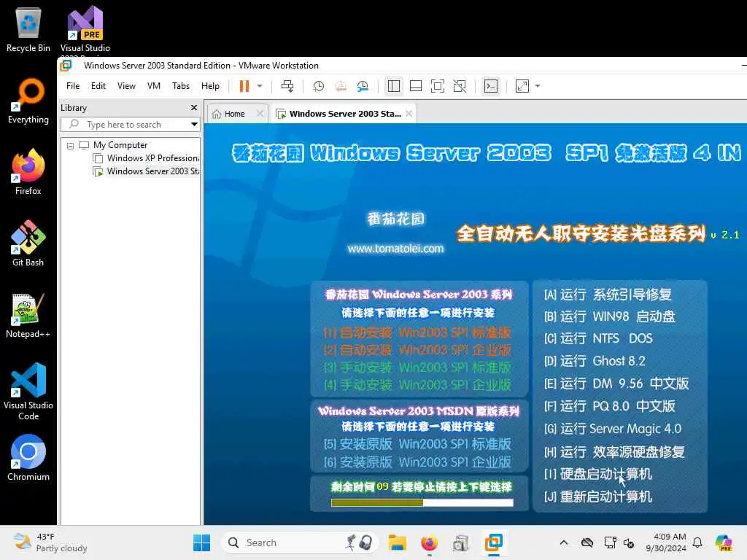This screenshot has height=560, width=747.
Task: Open File Explorer from the taskbar
Action: click(397, 542)
